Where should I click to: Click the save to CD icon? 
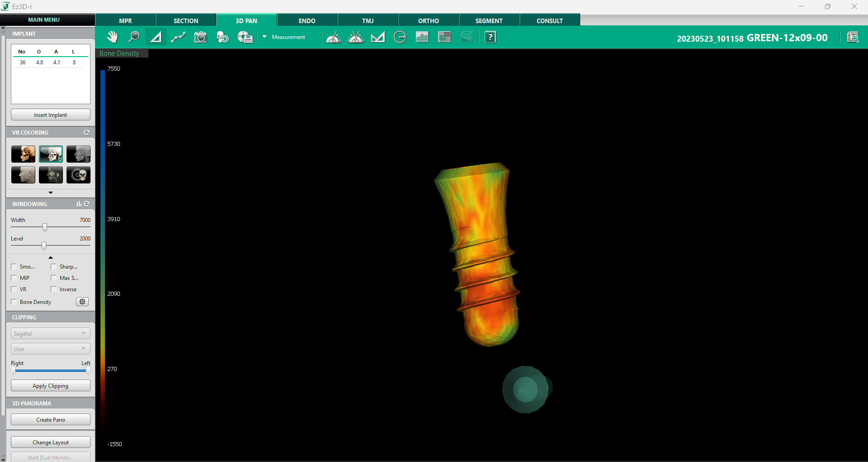tap(245, 37)
